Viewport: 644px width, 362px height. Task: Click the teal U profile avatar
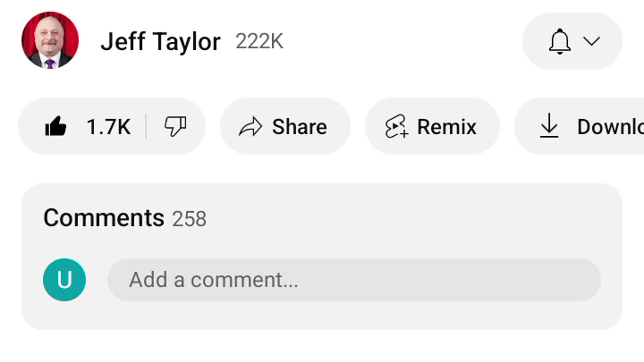click(64, 280)
